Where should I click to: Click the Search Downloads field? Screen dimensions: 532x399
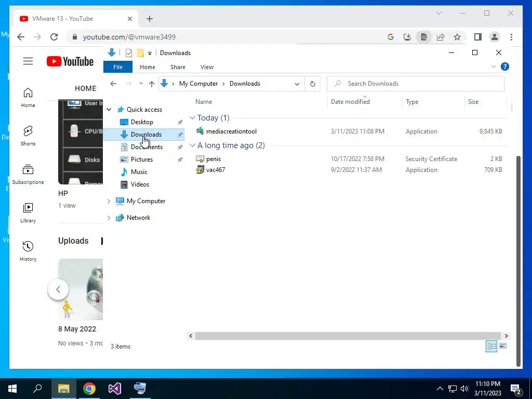pyautogui.click(x=415, y=84)
